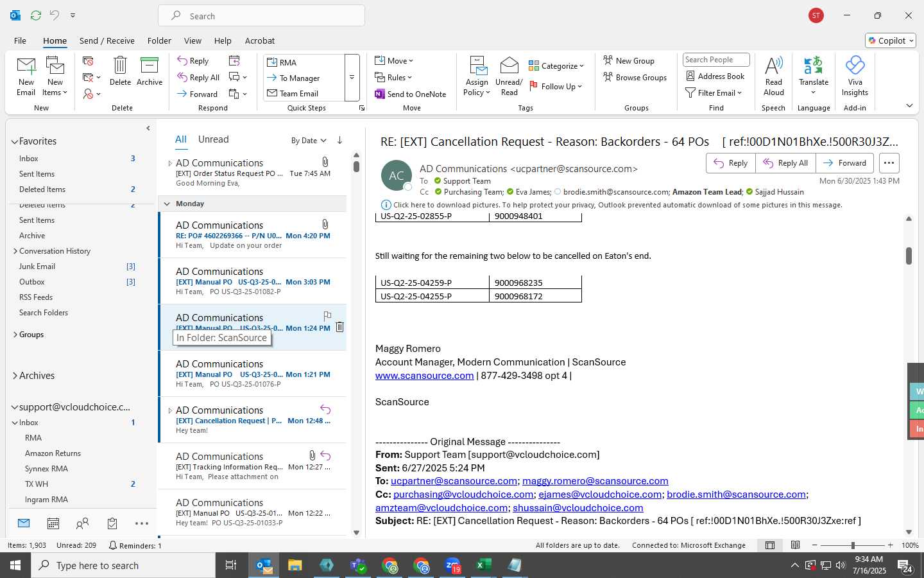The width and height of the screenshot is (924, 578).
Task: Click zoom in plus button
Action: pos(890,545)
